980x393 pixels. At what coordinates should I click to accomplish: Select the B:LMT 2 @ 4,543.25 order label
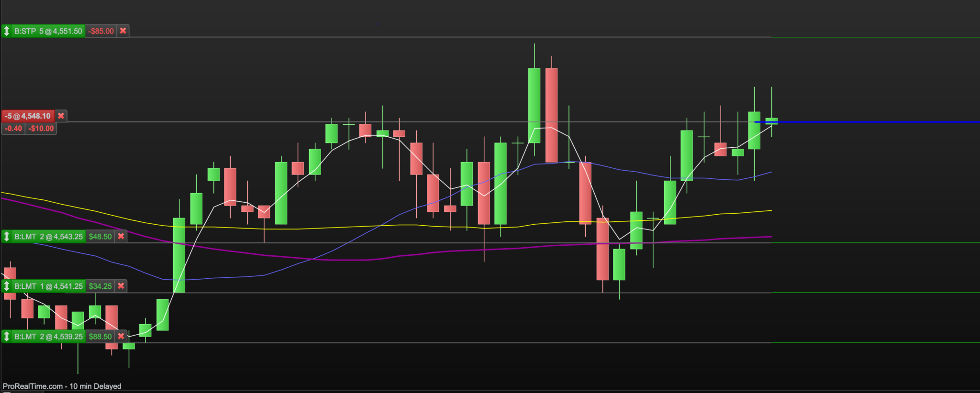coord(48,236)
